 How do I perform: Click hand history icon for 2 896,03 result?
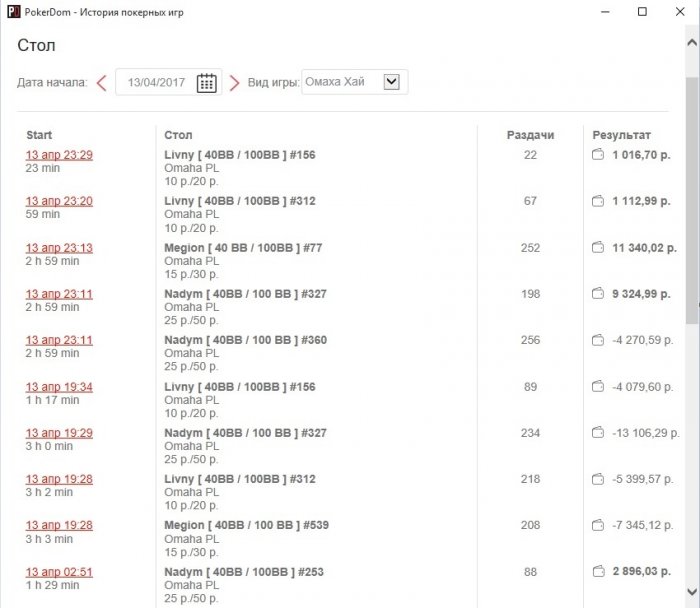coord(599,572)
